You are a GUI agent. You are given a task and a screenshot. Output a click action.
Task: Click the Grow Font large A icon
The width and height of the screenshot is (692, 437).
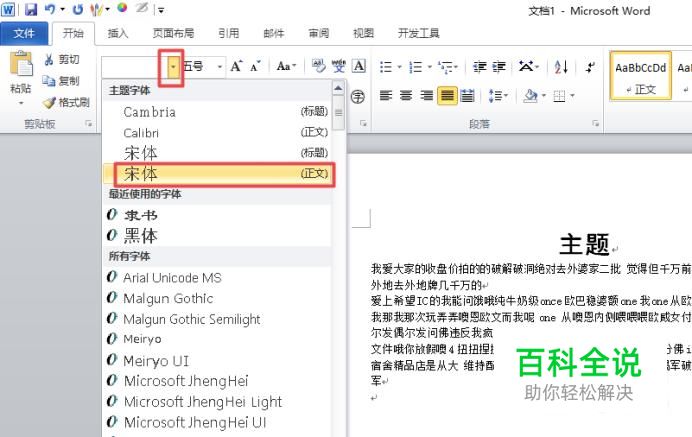(236, 67)
